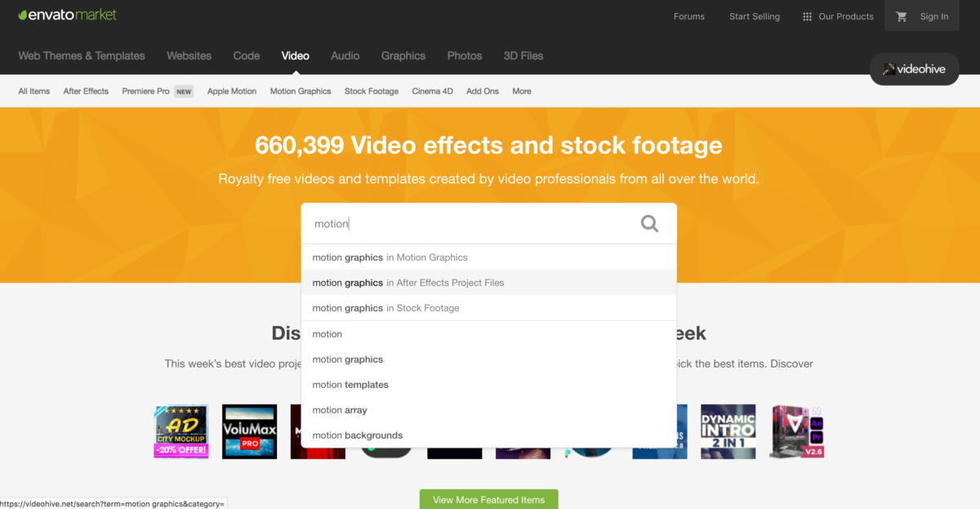Open the V2.6 product box thumbnail
Image resolution: width=980 pixels, height=509 pixels.
(796, 431)
